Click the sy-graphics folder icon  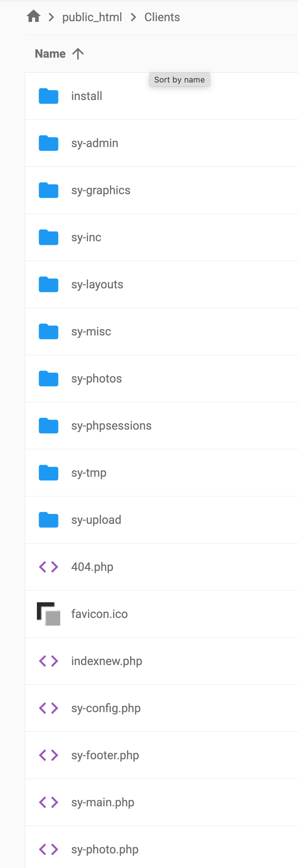49,190
